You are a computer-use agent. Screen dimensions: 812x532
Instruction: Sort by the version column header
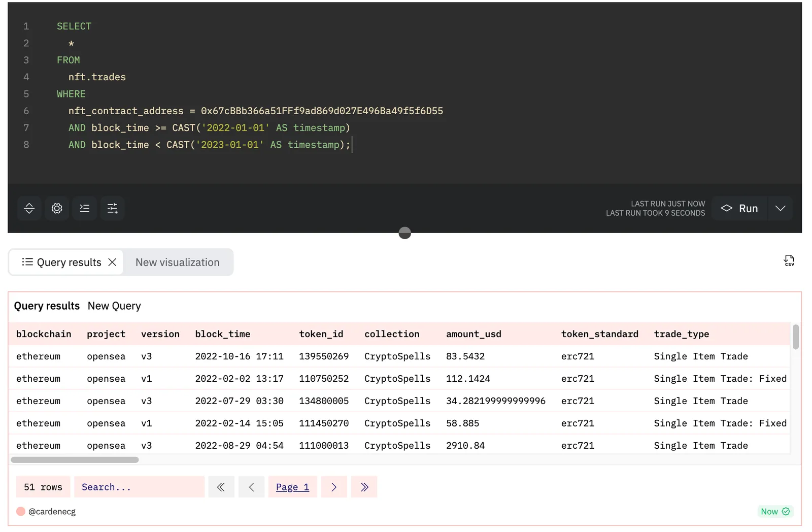click(x=160, y=334)
